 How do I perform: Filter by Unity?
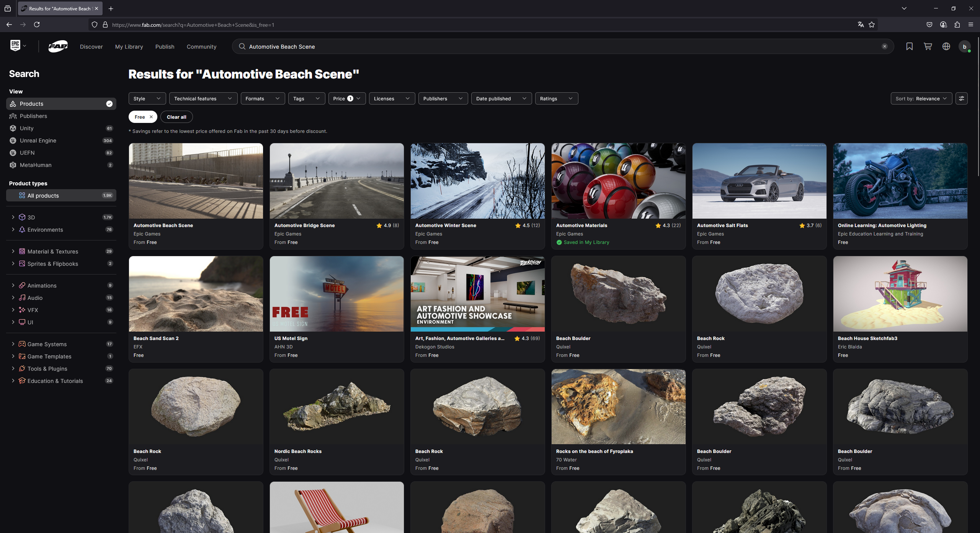pos(61,128)
